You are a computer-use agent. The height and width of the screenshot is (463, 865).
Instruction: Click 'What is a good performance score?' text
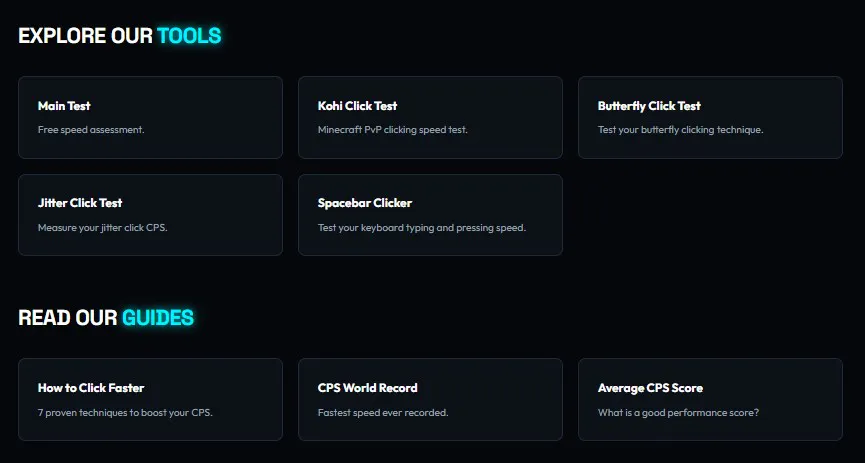click(678, 413)
